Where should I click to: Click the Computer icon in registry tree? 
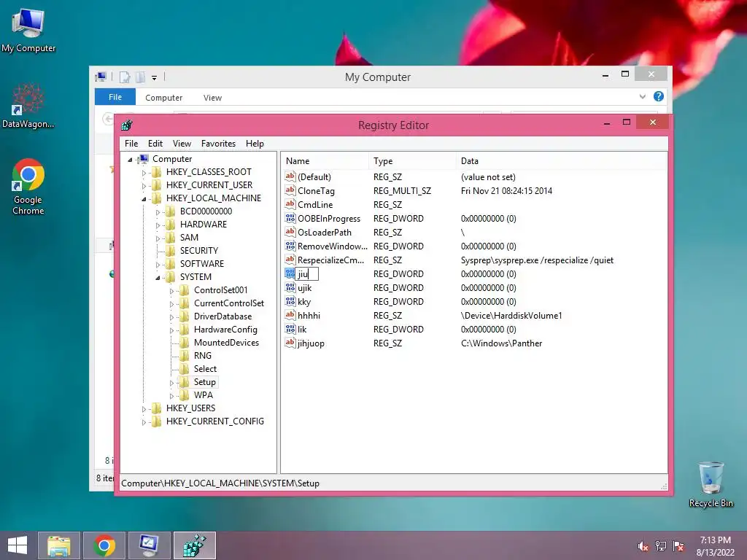[x=143, y=159]
